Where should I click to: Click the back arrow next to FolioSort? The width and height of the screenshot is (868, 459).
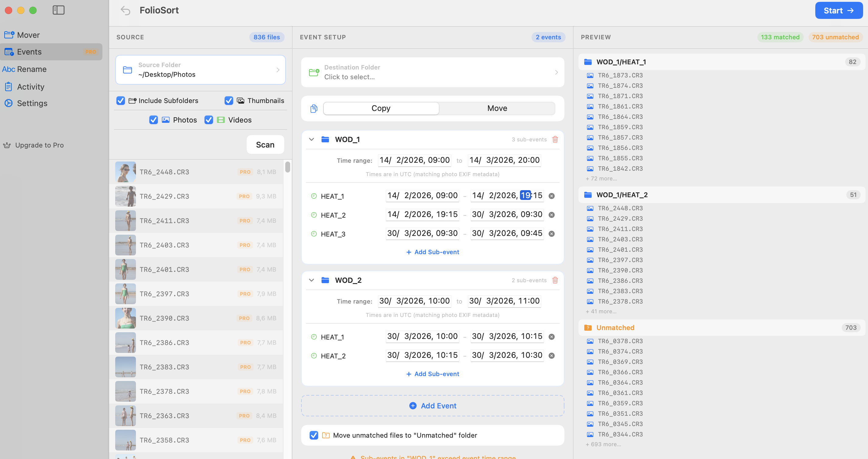click(126, 10)
